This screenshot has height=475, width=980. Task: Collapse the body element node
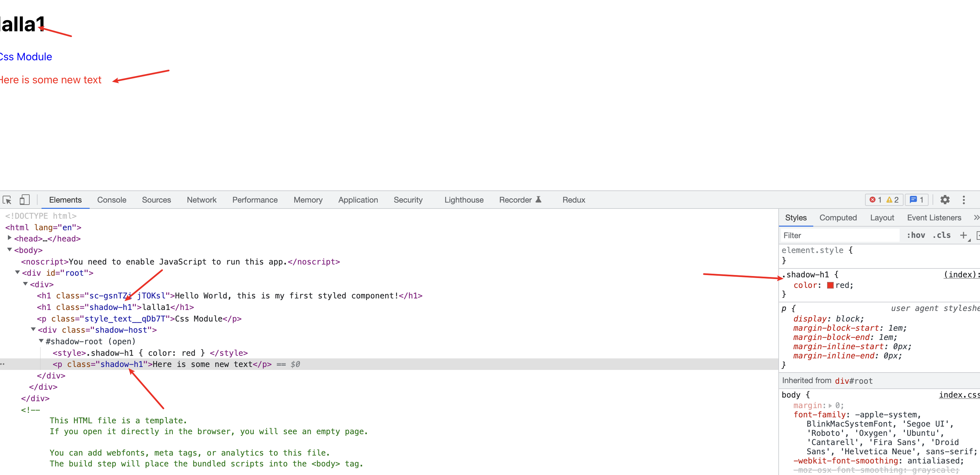[x=10, y=249]
